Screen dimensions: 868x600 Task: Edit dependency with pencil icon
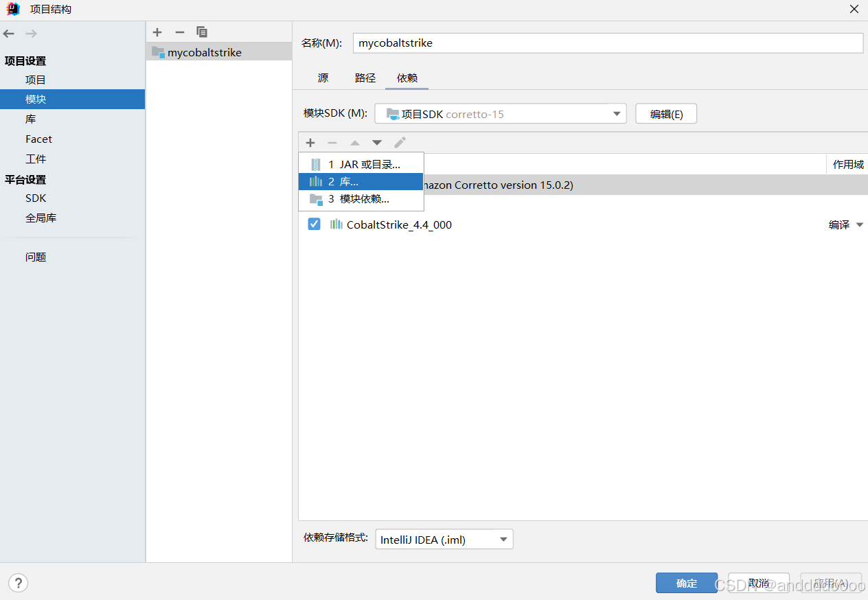click(x=400, y=143)
